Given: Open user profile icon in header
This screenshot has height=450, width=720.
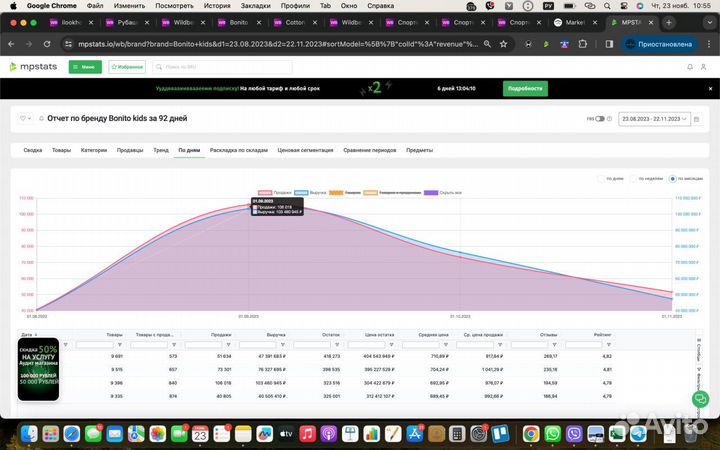Looking at the screenshot, I should (x=704, y=67).
